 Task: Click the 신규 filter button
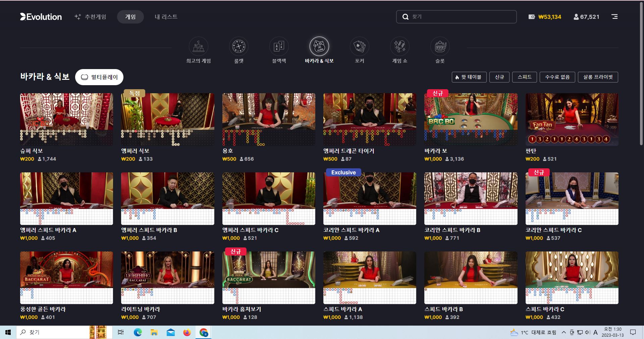499,77
